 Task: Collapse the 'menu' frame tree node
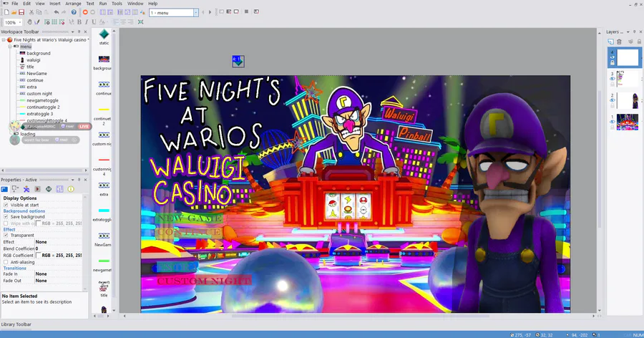click(10, 47)
